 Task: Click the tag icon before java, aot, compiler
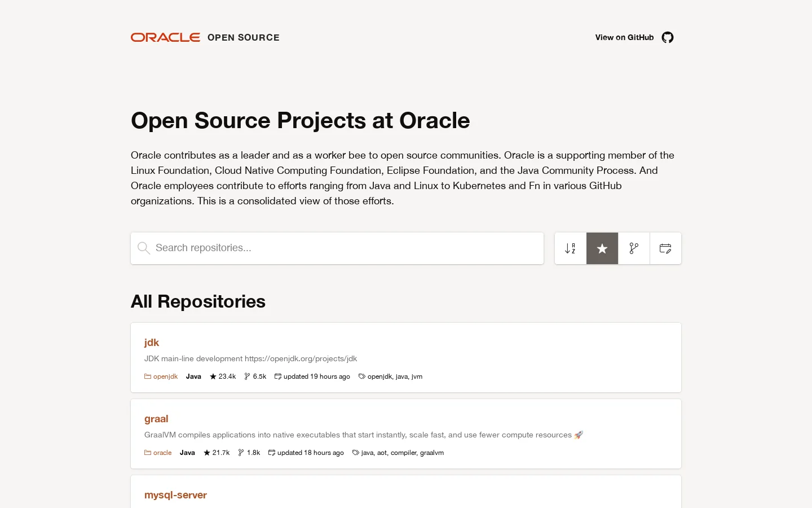click(x=356, y=453)
